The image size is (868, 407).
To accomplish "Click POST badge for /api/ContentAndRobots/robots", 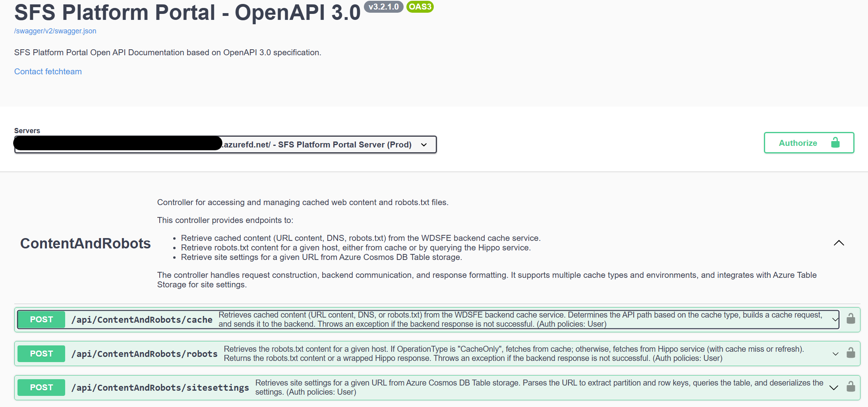I will (x=41, y=354).
